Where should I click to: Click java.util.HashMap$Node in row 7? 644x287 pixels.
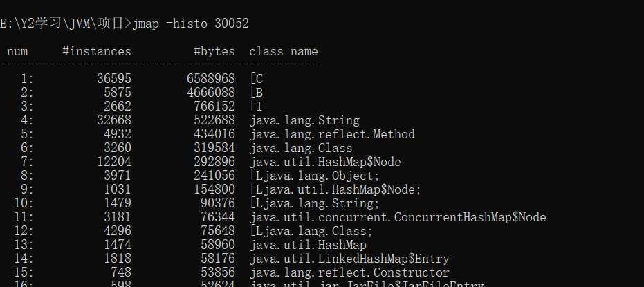[324, 162]
